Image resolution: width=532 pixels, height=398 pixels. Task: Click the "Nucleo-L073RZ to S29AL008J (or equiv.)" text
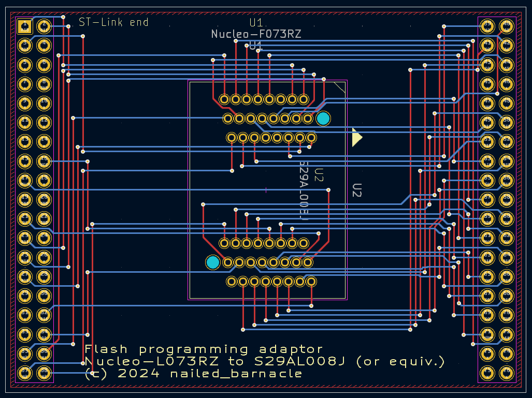[x=265, y=361]
